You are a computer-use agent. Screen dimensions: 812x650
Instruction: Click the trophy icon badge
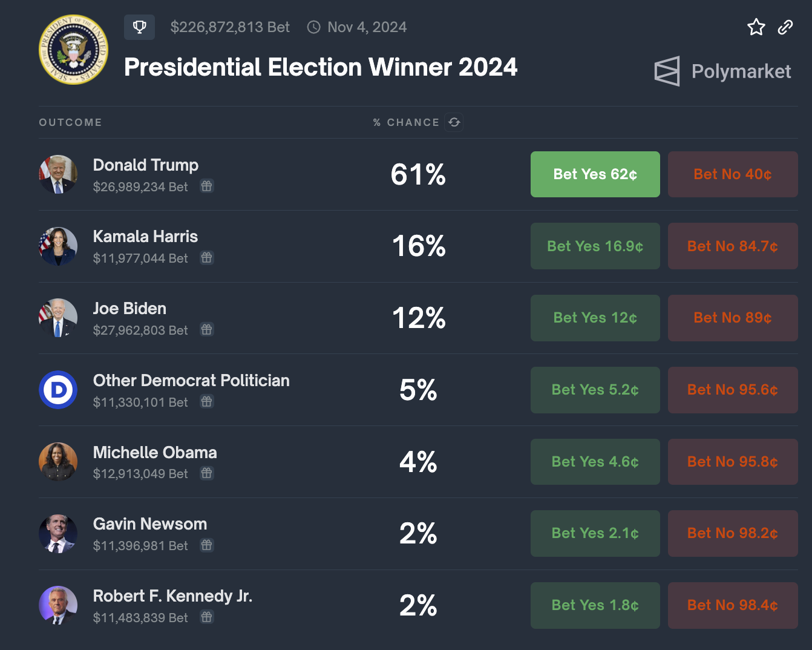click(139, 27)
